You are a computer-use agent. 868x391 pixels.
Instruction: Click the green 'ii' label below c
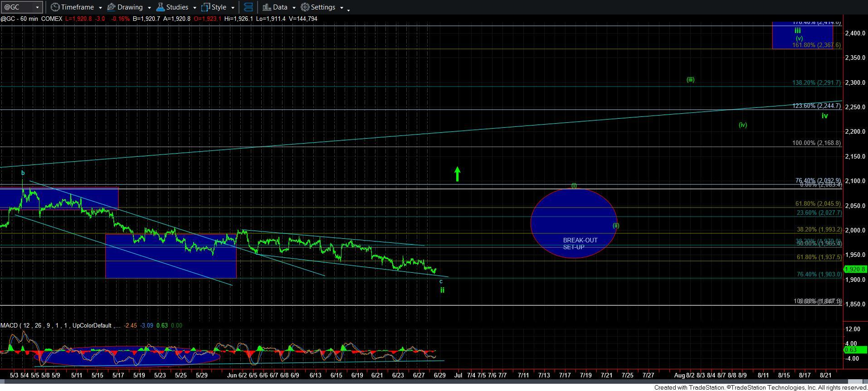tap(442, 290)
